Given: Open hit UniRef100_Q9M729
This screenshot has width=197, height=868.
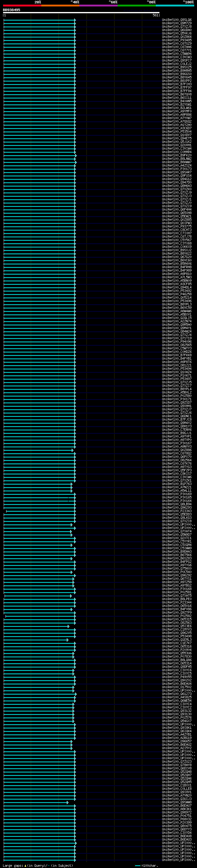Looking at the screenshot, I should 177,23.
